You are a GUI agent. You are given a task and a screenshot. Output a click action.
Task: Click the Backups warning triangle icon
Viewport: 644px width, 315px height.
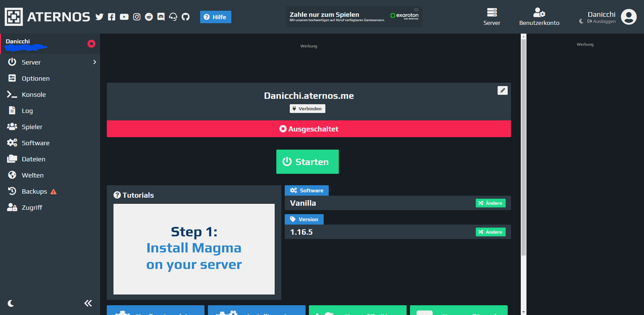click(53, 192)
